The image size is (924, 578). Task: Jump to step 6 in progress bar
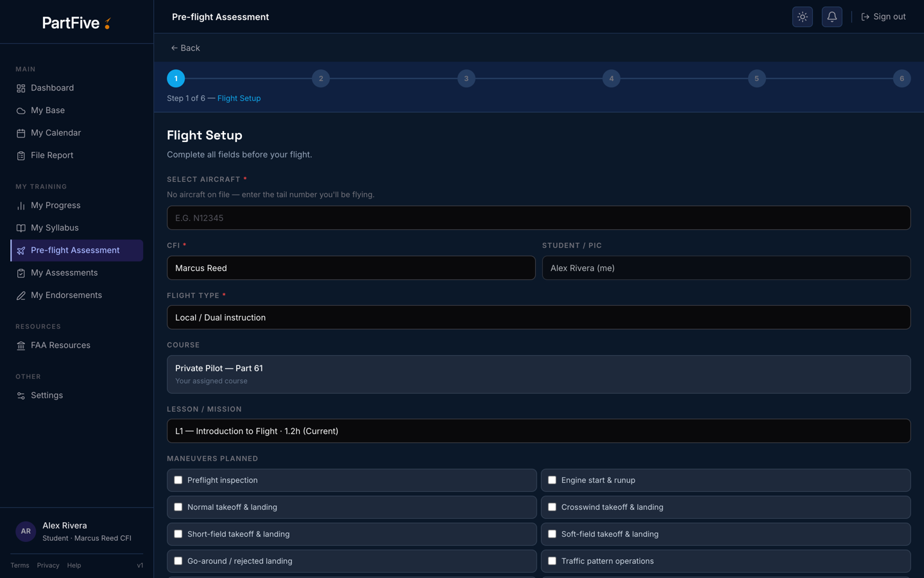pos(902,78)
